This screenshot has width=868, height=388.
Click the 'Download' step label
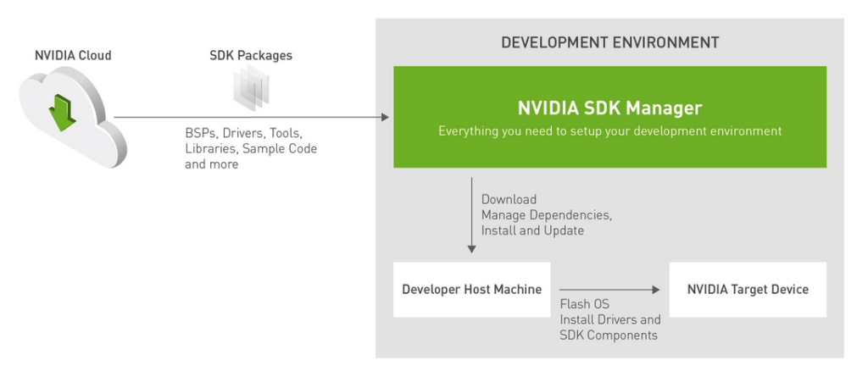509,200
